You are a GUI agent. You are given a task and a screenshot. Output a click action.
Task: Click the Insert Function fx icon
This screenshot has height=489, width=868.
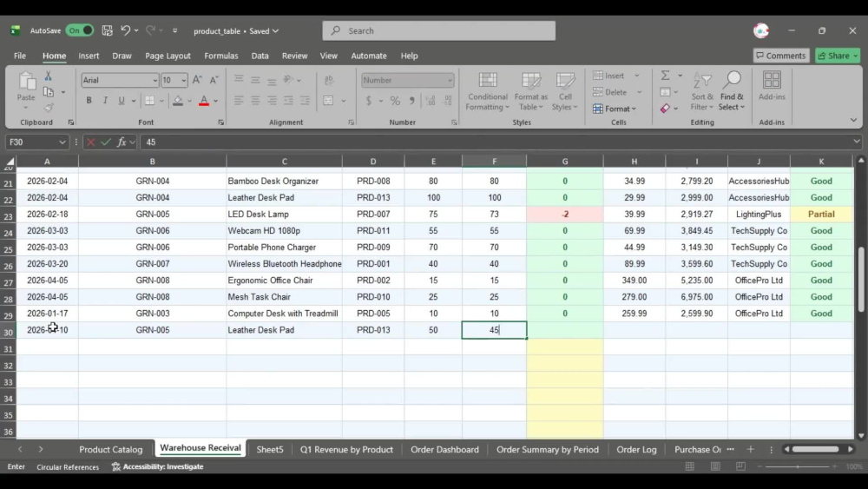click(122, 142)
